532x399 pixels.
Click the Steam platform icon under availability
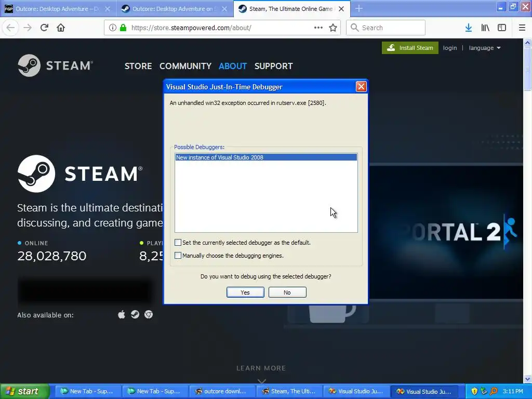point(135,315)
